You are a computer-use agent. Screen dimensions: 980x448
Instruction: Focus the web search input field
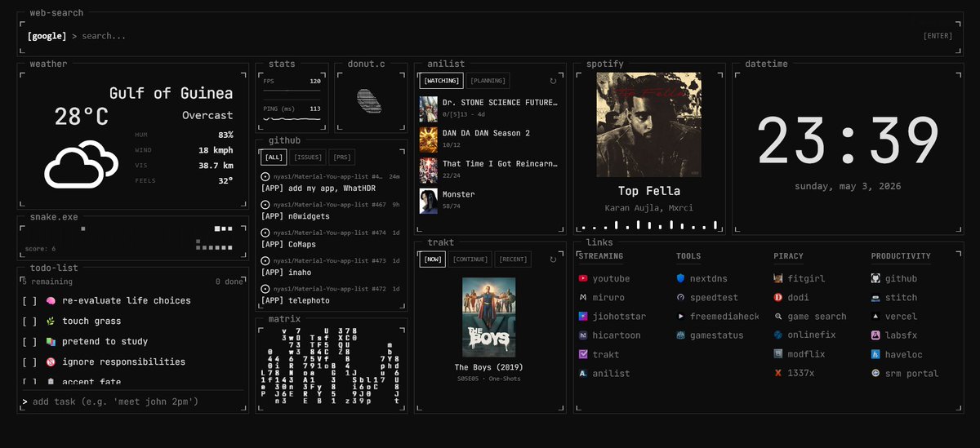click(x=498, y=36)
